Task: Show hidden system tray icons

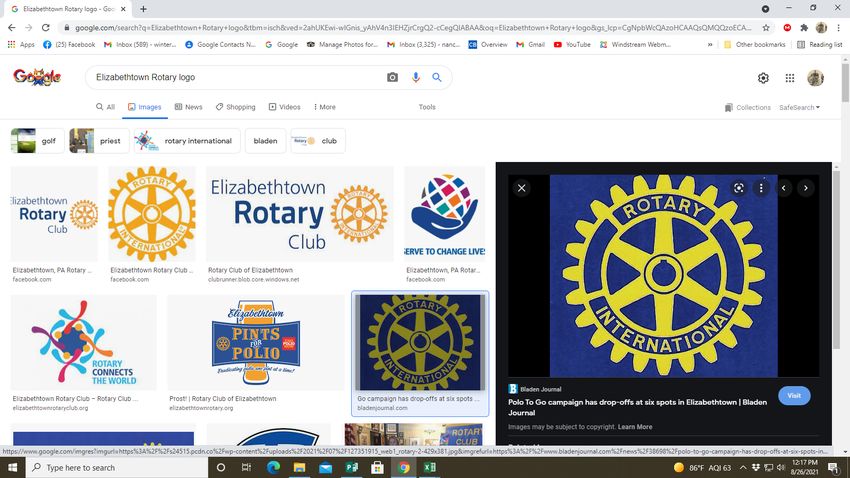Action: click(x=743, y=467)
